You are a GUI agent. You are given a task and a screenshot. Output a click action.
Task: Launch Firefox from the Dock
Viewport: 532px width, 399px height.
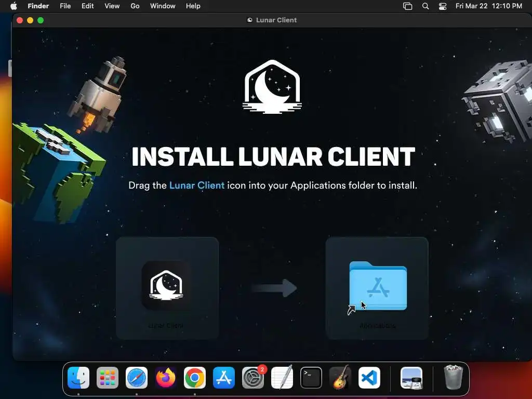[166, 378]
